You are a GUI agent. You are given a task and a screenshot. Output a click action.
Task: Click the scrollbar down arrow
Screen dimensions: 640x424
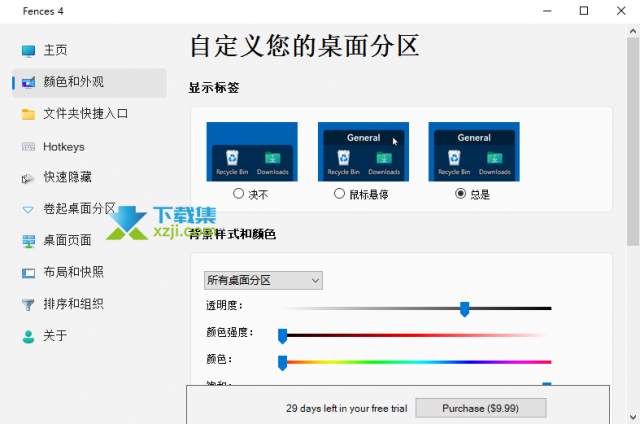[633, 417]
